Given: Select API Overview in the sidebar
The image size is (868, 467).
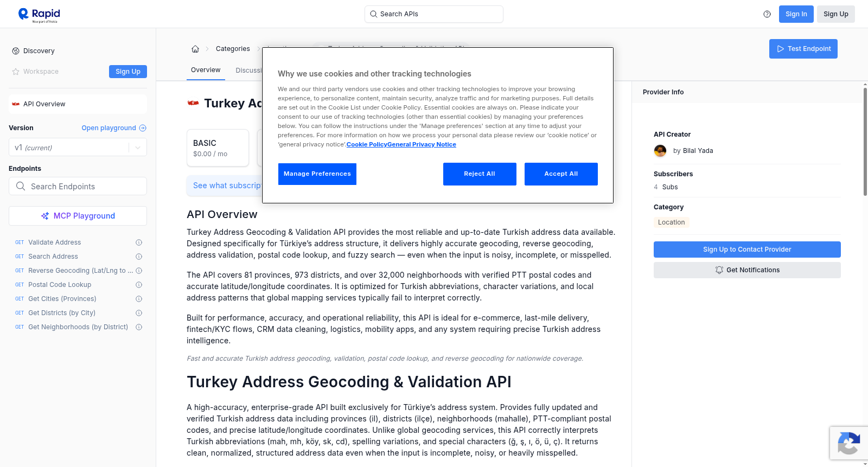Looking at the screenshot, I should coord(78,104).
